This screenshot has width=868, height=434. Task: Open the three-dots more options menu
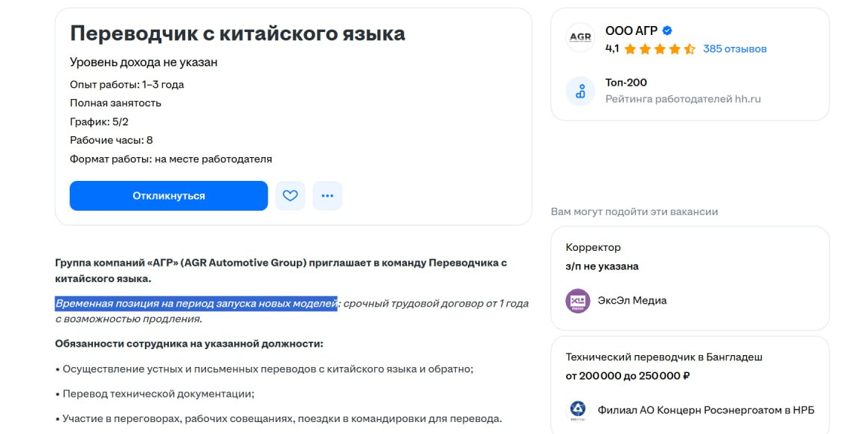pyautogui.click(x=327, y=196)
